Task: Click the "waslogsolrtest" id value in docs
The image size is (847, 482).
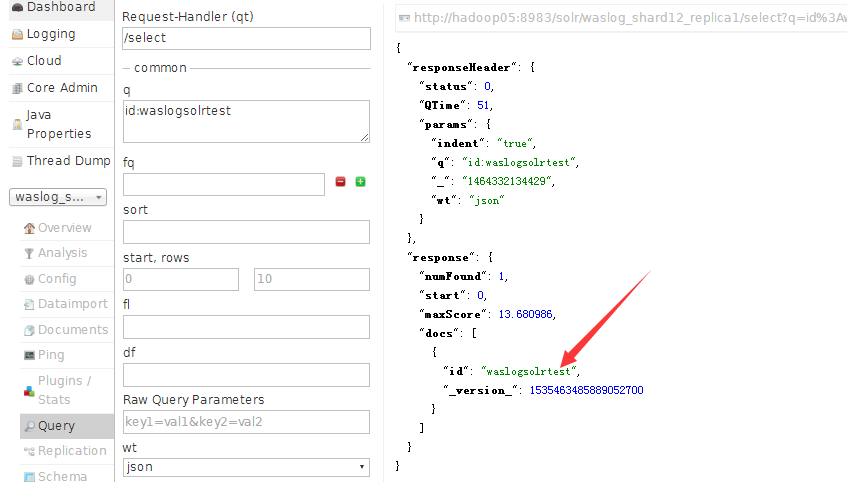Action: pos(528,372)
